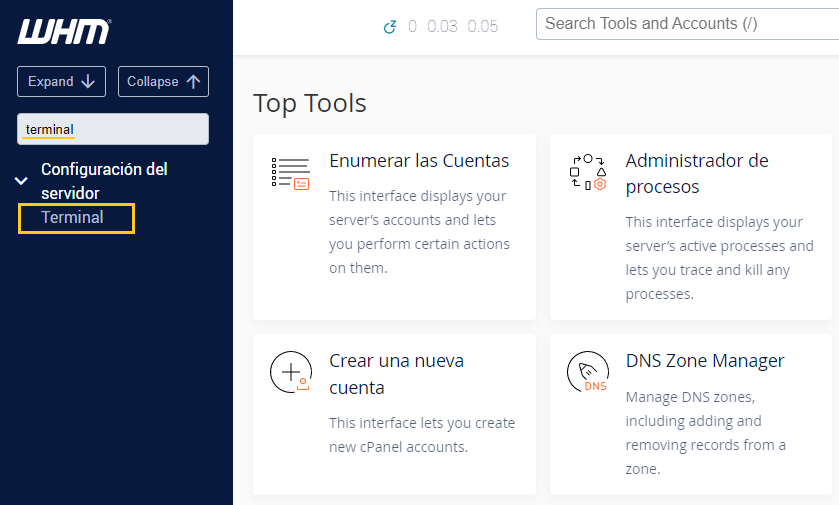Open the Terminal menu entry
Viewport: 839px width, 505px height.
[x=72, y=218]
